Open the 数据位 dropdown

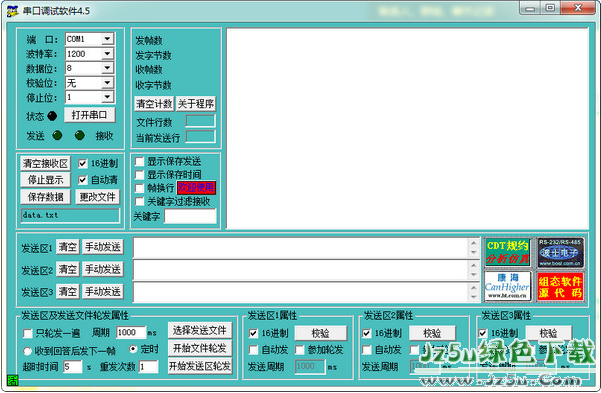pyautogui.click(x=107, y=68)
